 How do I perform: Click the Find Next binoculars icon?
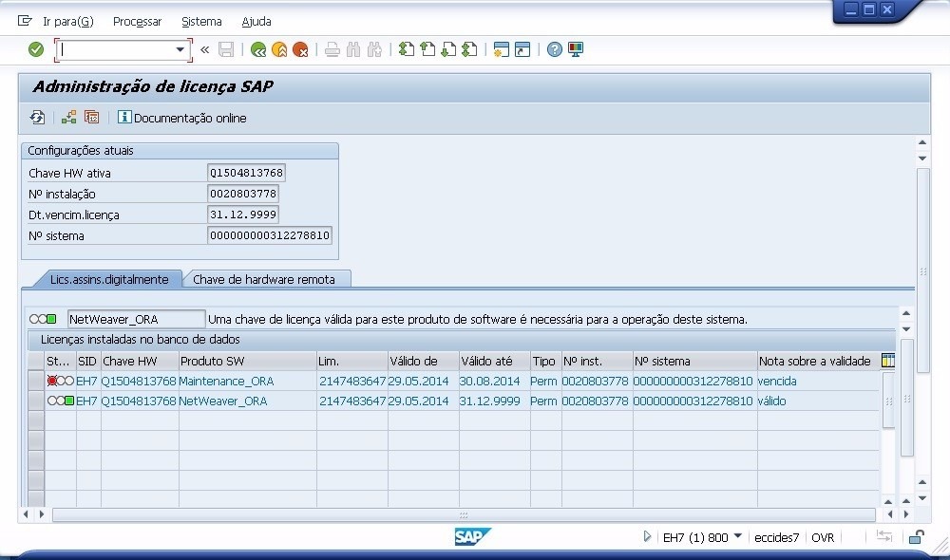point(374,49)
